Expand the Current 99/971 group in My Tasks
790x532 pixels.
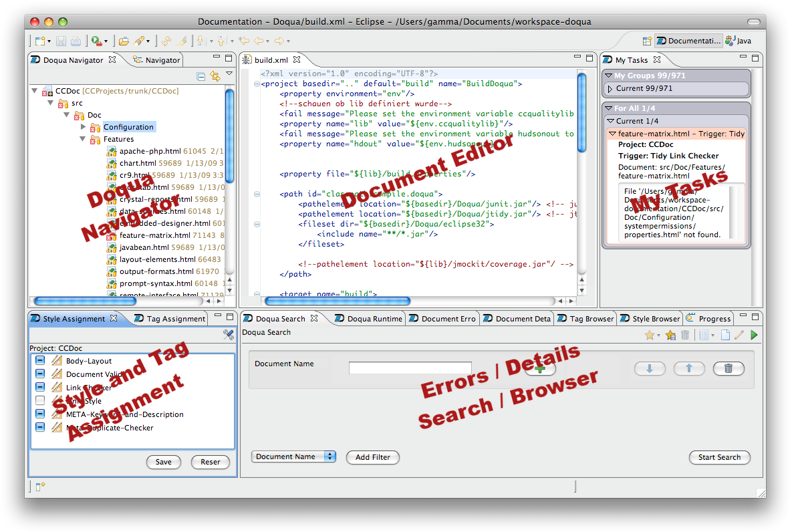(610, 89)
